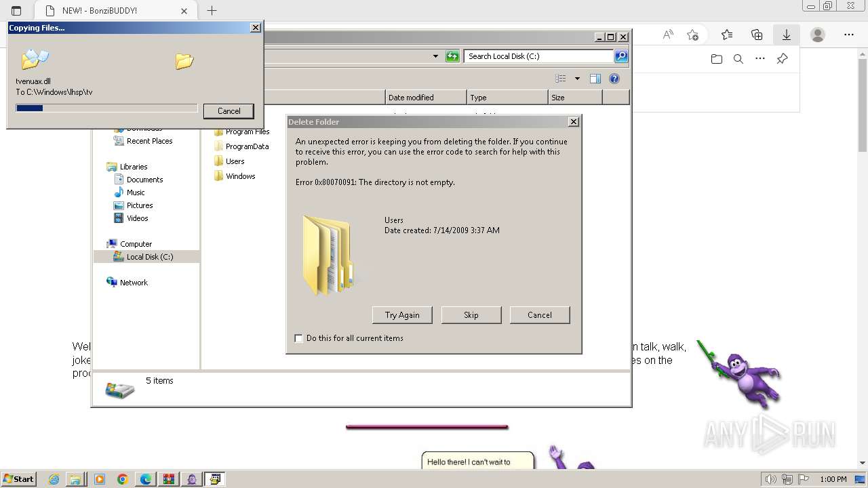Click the Read aloud icon in Edge
868x488 pixels.
click(668, 35)
